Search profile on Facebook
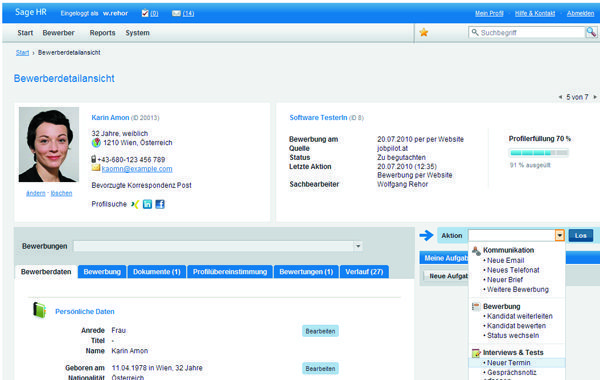 pyautogui.click(x=160, y=204)
